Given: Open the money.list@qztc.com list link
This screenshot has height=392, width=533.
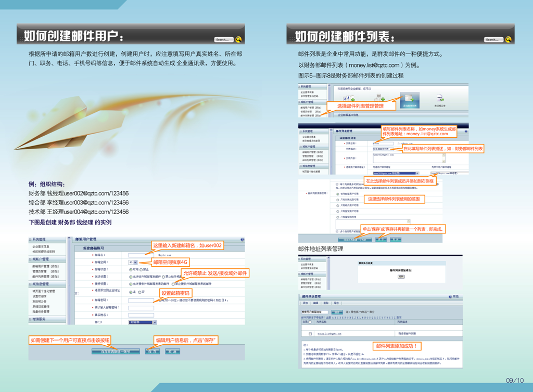Looking at the screenshot, I should tap(329, 334).
